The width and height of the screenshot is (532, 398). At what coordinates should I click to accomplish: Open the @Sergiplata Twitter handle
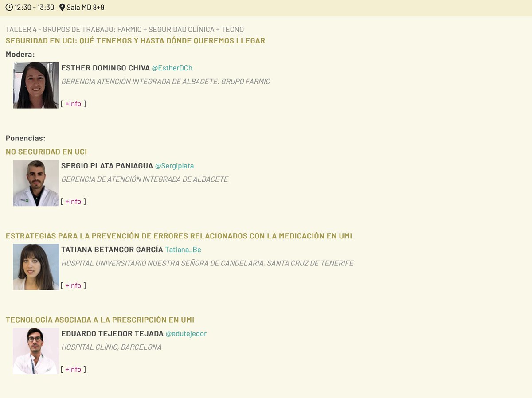(x=174, y=166)
